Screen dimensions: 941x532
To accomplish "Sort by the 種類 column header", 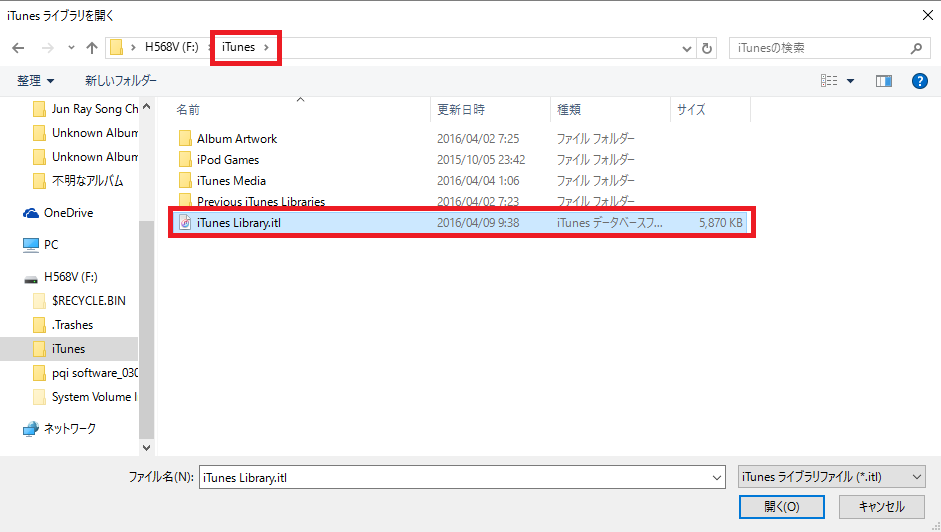I will [x=569, y=110].
